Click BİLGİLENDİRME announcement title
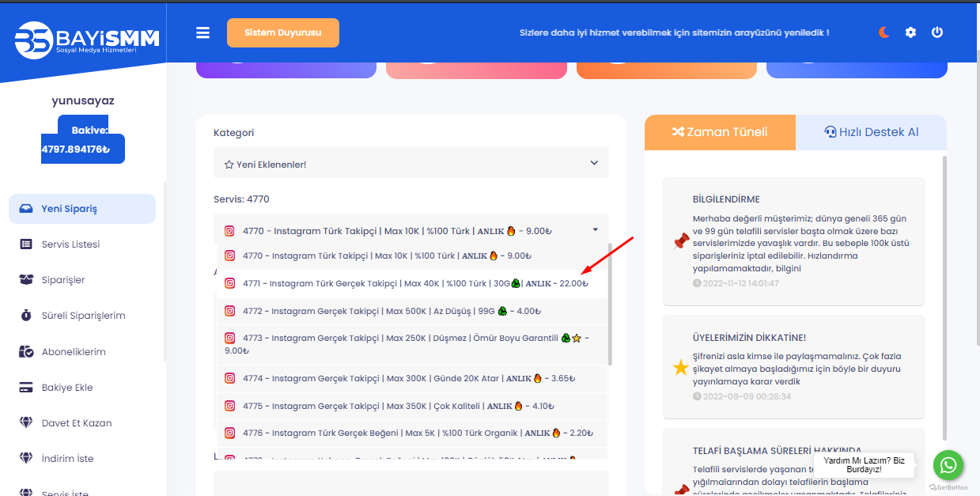 726,199
